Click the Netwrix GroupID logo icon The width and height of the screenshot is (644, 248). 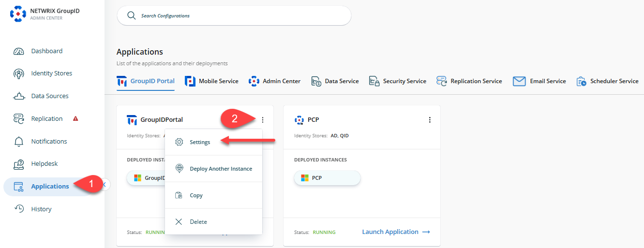(18, 15)
